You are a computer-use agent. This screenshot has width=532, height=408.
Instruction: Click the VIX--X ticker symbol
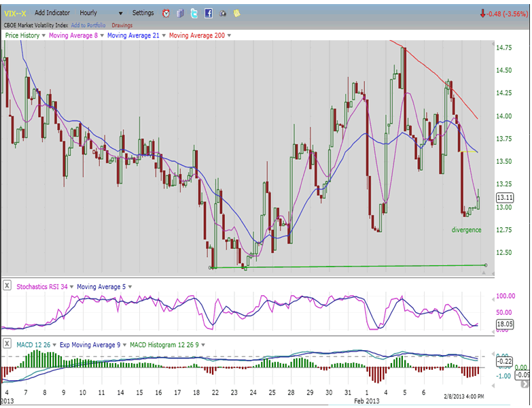[14, 13]
